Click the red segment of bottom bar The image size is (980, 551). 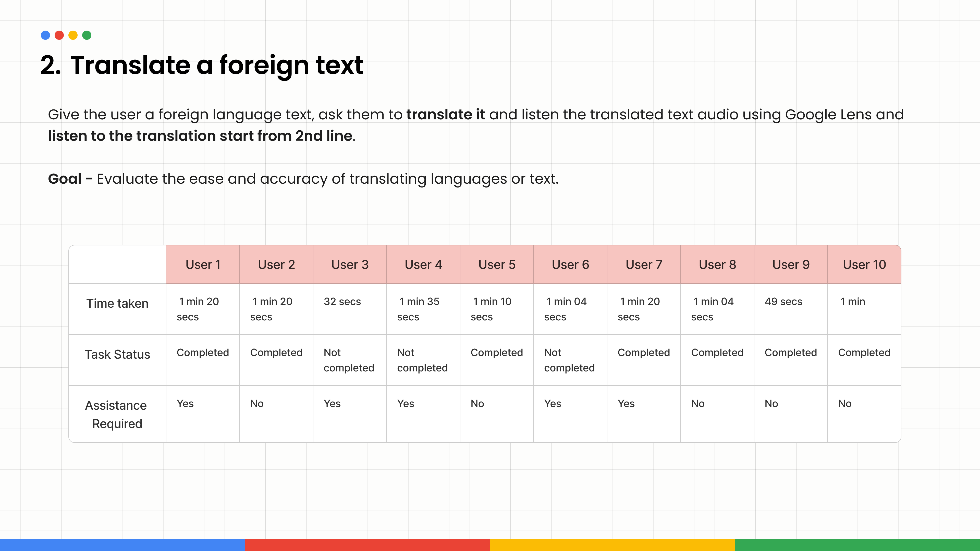(x=367, y=545)
